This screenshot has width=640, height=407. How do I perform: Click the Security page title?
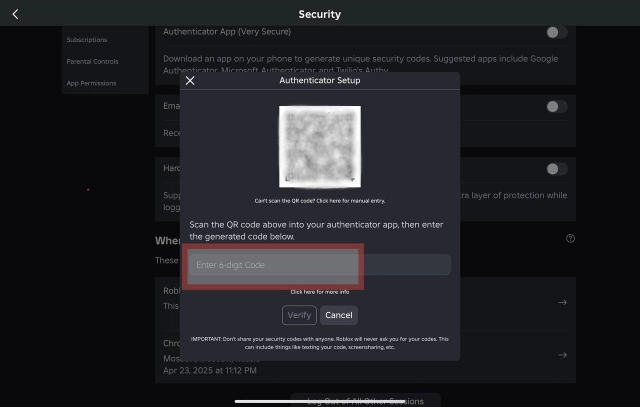pos(319,14)
